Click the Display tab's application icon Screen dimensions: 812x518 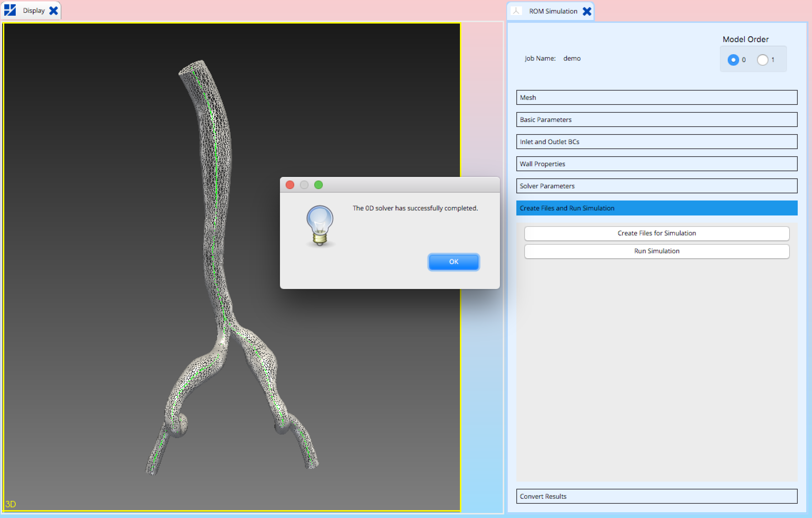(9, 10)
